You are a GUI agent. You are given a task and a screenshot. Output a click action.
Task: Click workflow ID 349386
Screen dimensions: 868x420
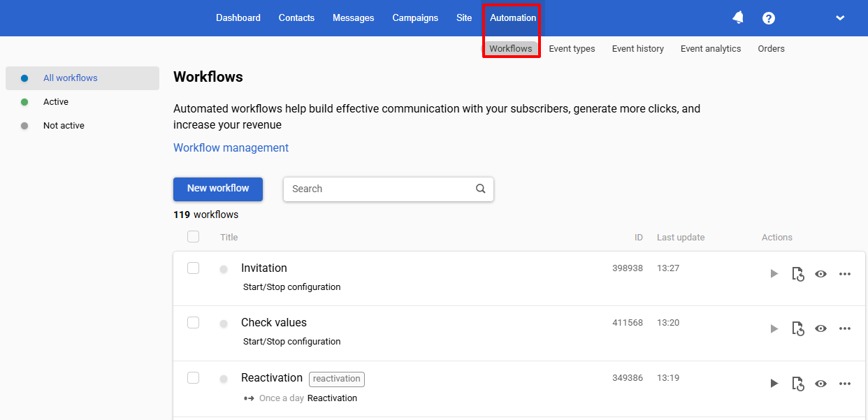coord(628,378)
